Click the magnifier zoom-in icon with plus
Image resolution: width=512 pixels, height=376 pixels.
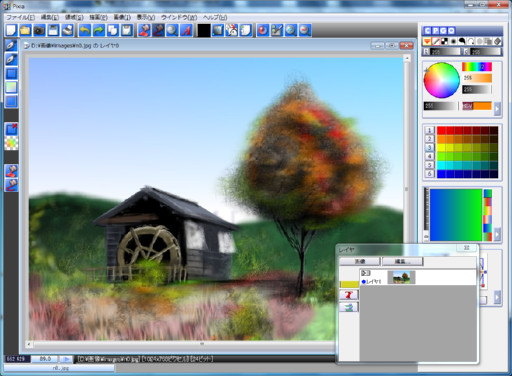click(x=291, y=31)
